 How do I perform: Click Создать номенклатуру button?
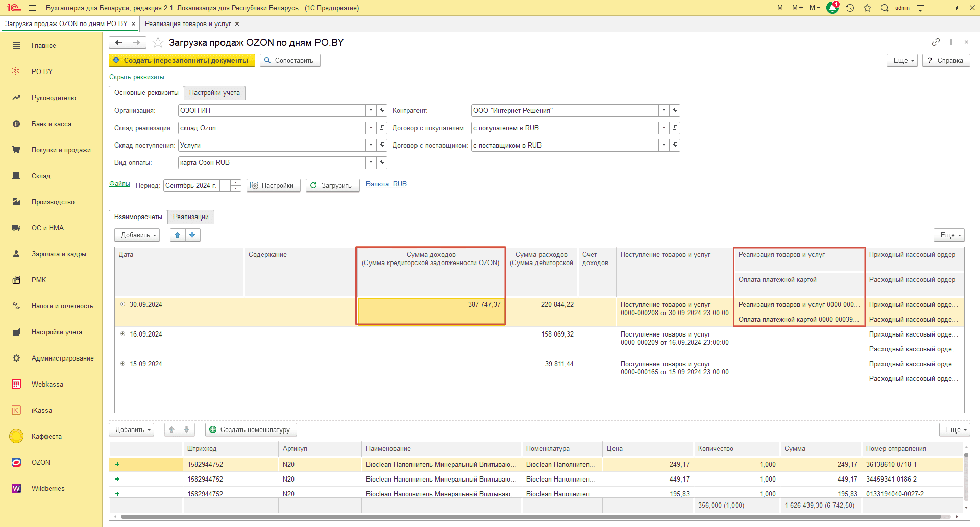pos(251,430)
